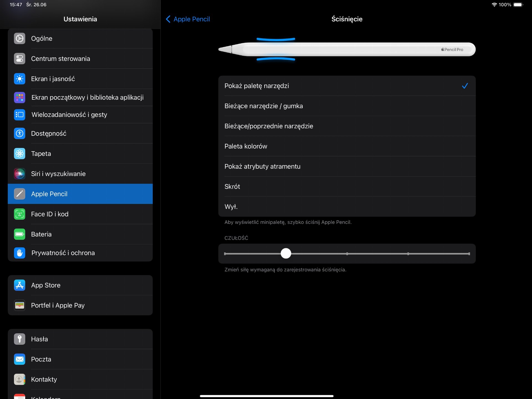
Task: Select Wył. to disable squeeze
Action: tap(347, 207)
